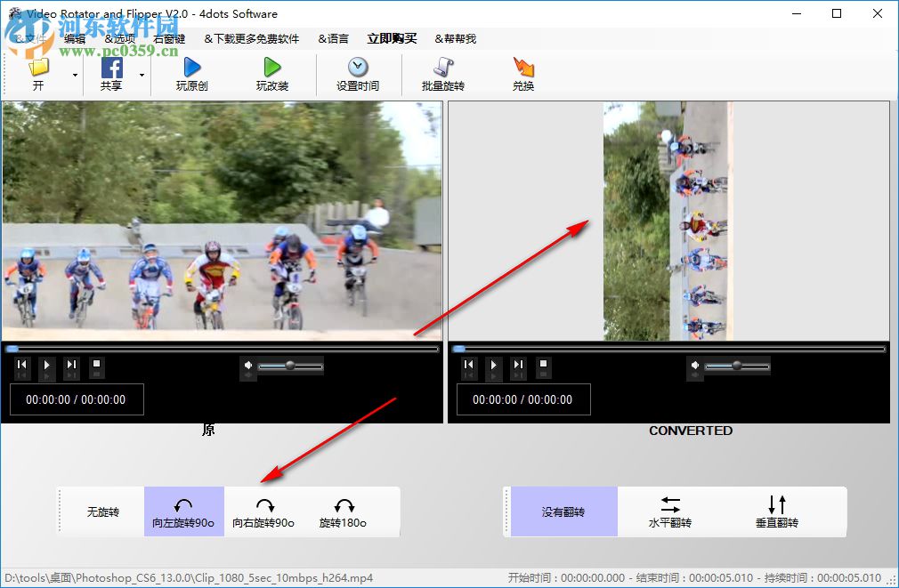Start batch rotation with 批量旋转 icon
This screenshot has height=588, width=899.
441,71
